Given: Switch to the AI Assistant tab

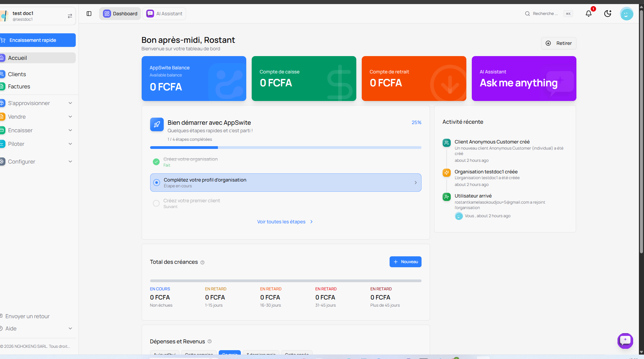Looking at the screenshot, I should pyautogui.click(x=164, y=14).
